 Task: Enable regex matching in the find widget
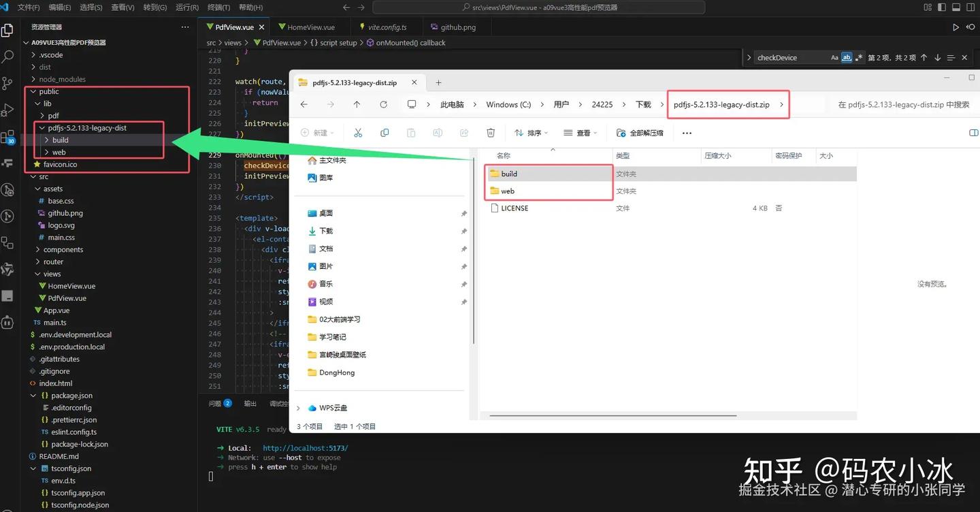click(x=859, y=57)
